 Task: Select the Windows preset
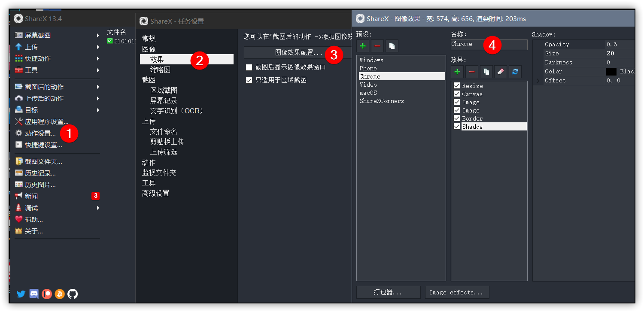pos(371,60)
